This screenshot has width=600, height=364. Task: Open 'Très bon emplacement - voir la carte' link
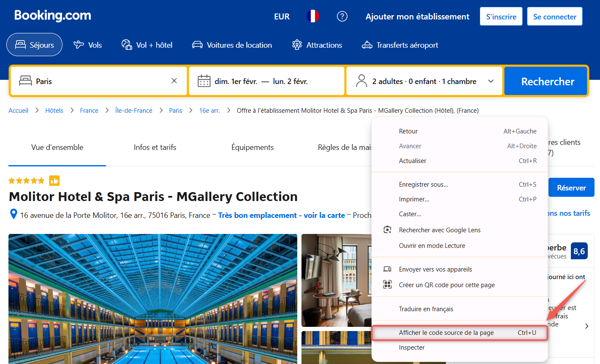pos(281,215)
